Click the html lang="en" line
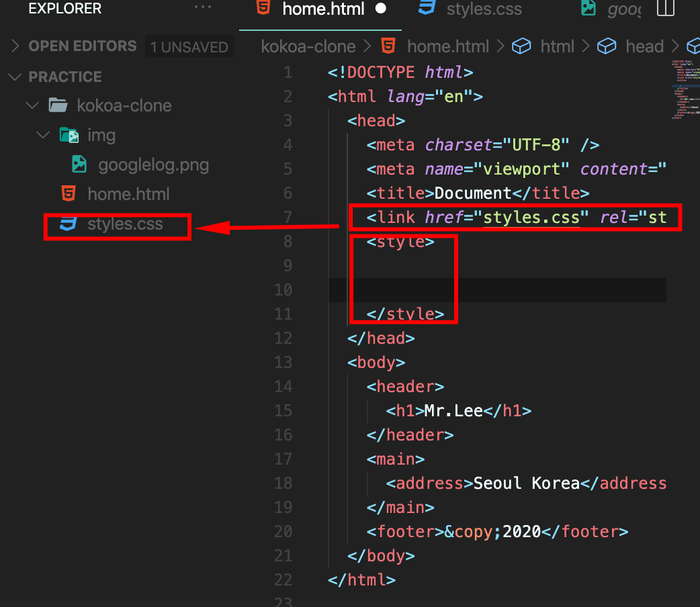This screenshot has width=700, height=607. [405, 97]
